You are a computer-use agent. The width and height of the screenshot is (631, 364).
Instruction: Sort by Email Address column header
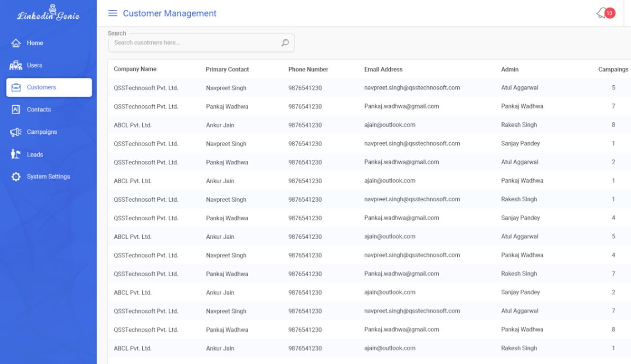tap(383, 69)
